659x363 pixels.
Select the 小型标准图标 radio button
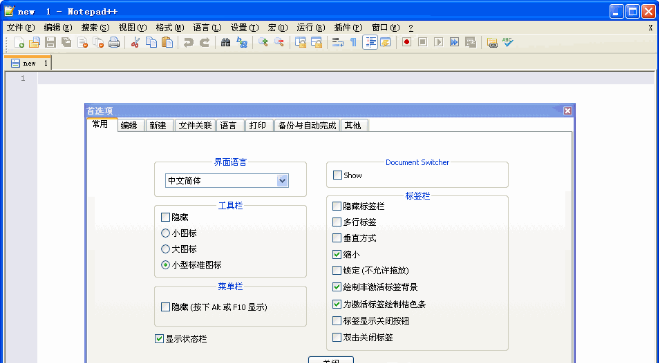coord(165,265)
